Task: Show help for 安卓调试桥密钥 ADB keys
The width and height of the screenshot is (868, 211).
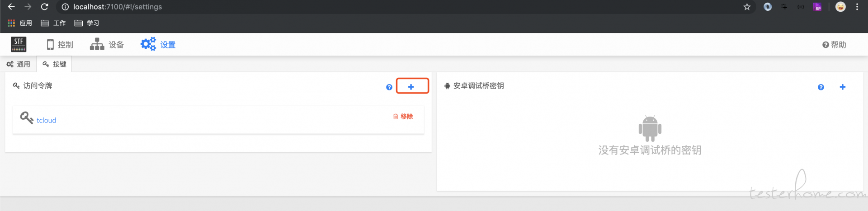Action: (821, 87)
